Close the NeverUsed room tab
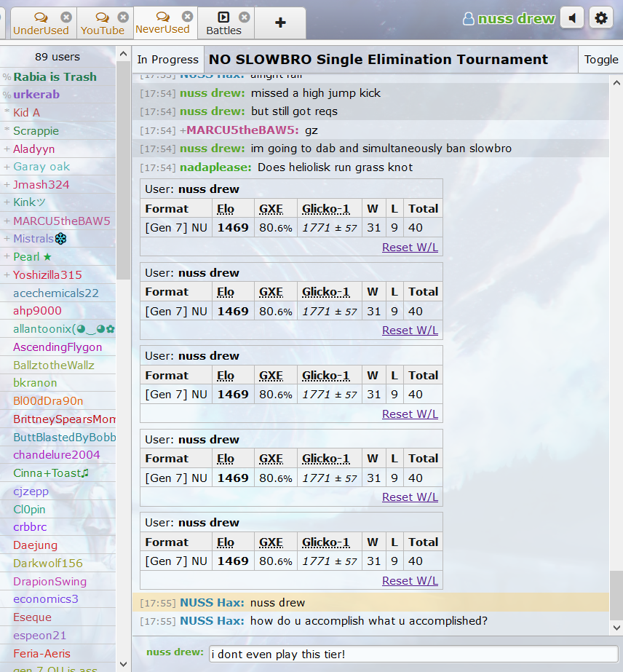Screen dimensions: 623x672 (x=187, y=16)
